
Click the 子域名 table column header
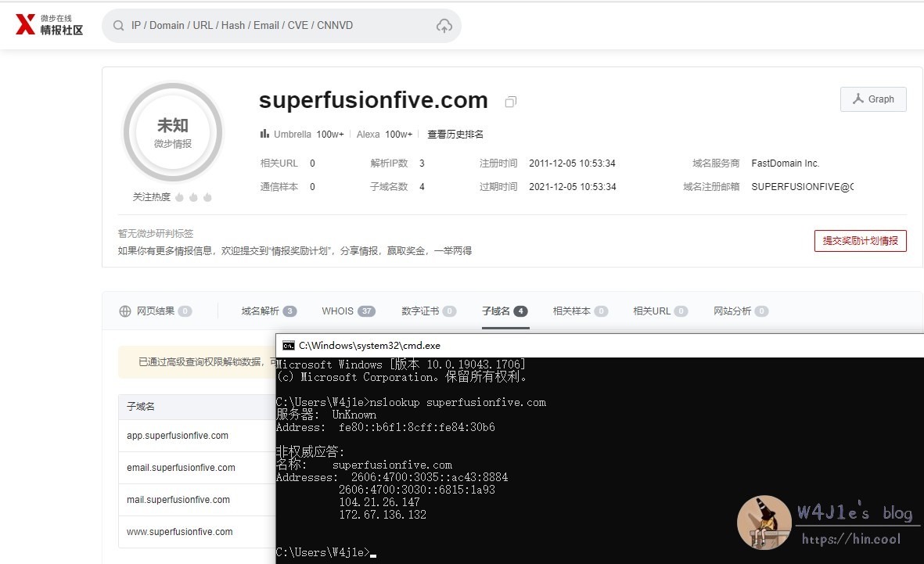[x=141, y=407]
